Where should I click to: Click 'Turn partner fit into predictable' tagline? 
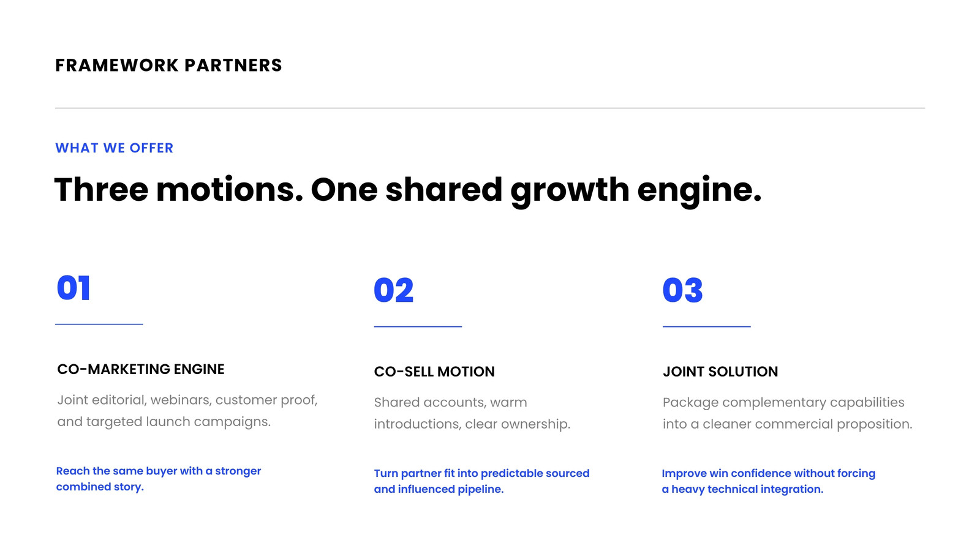pyautogui.click(x=481, y=481)
